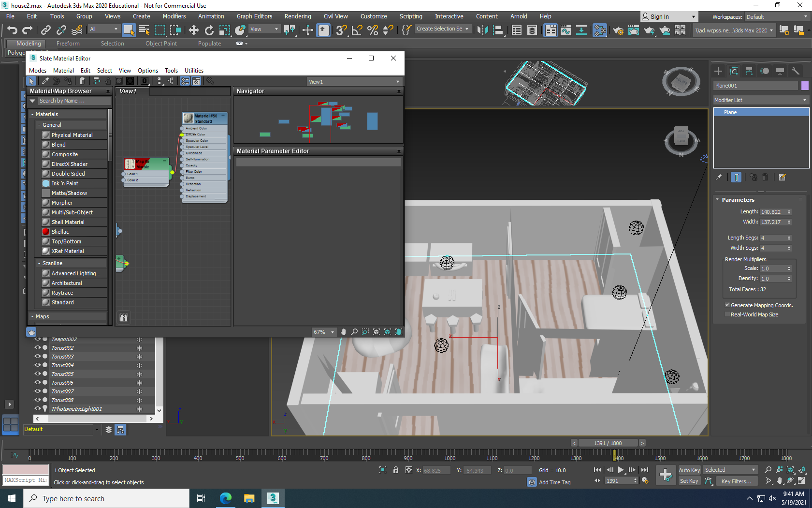
Task: Collapse the Scanline materials group
Action: (39, 263)
